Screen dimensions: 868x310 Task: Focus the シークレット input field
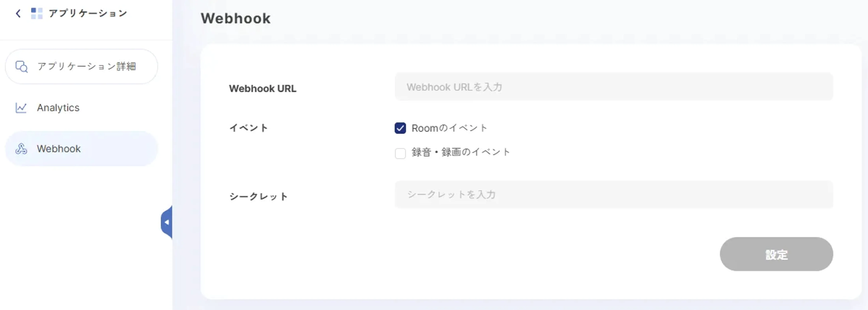[x=614, y=195]
